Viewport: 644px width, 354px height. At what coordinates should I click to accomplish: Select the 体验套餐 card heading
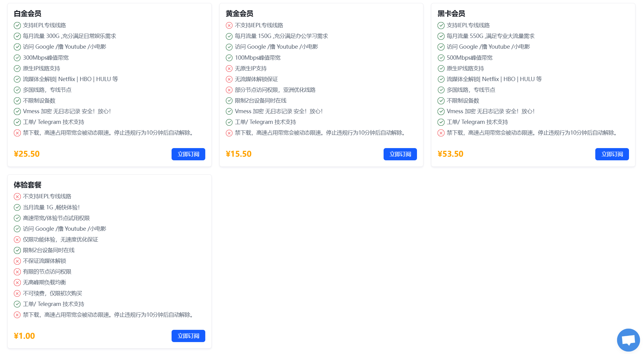click(x=27, y=185)
